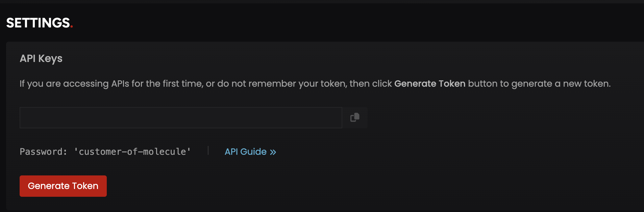This screenshot has width=644, height=212.
Task: Click the 'Password:' label text
Action: (43, 152)
